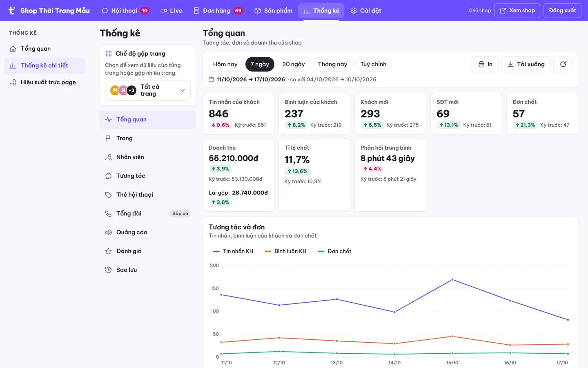Click the chat bubble icon for Tương tác
The height and width of the screenshot is (368, 588).
(108, 176)
